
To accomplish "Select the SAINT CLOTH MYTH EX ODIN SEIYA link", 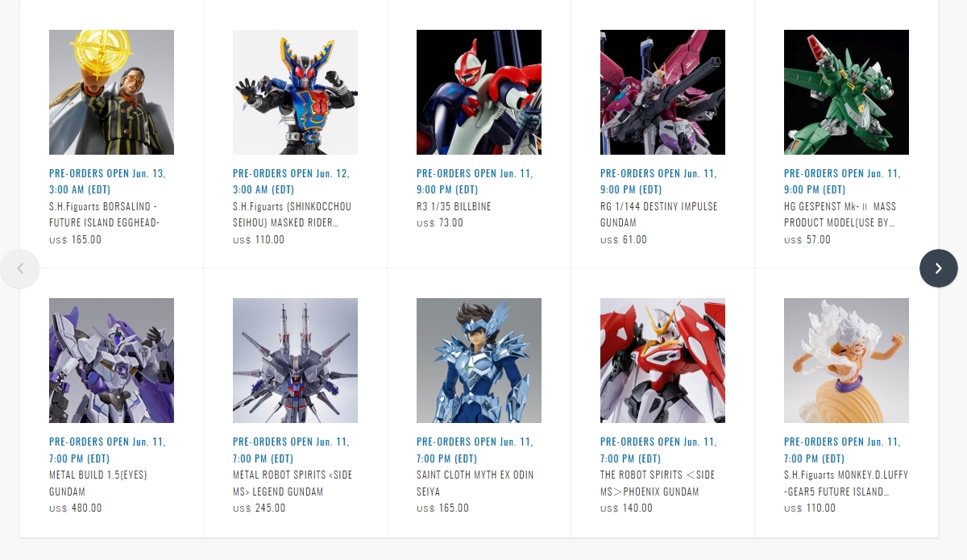I will (475, 483).
